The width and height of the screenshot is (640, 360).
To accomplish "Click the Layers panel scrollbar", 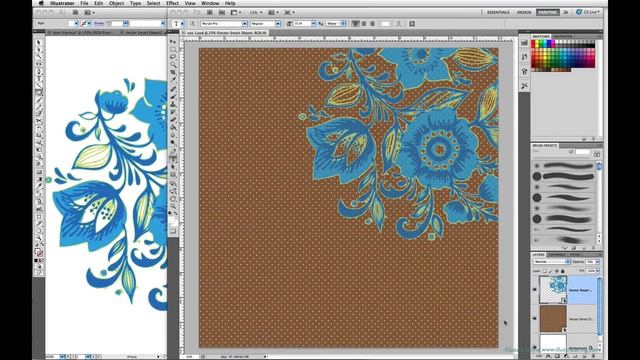I will point(600,306).
